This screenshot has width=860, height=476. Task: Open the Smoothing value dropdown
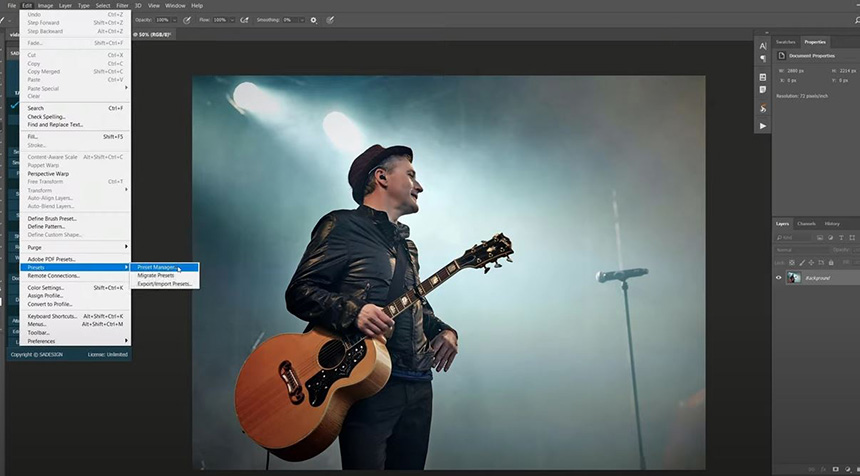click(x=301, y=19)
